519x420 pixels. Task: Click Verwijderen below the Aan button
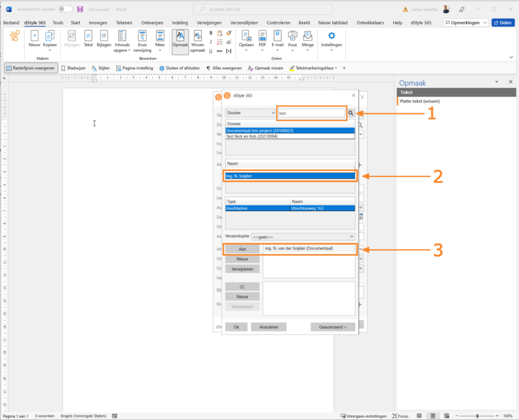242,269
